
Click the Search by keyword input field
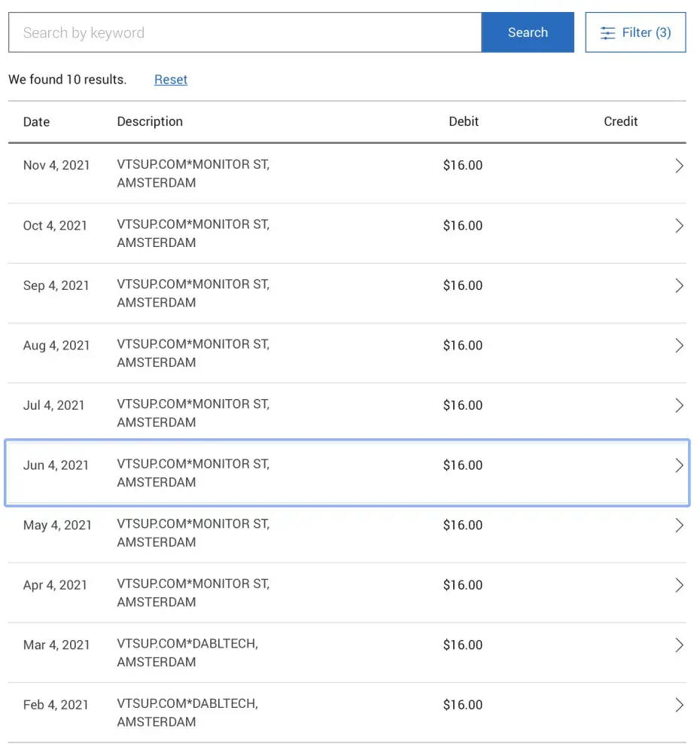pyautogui.click(x=245, y=33)
